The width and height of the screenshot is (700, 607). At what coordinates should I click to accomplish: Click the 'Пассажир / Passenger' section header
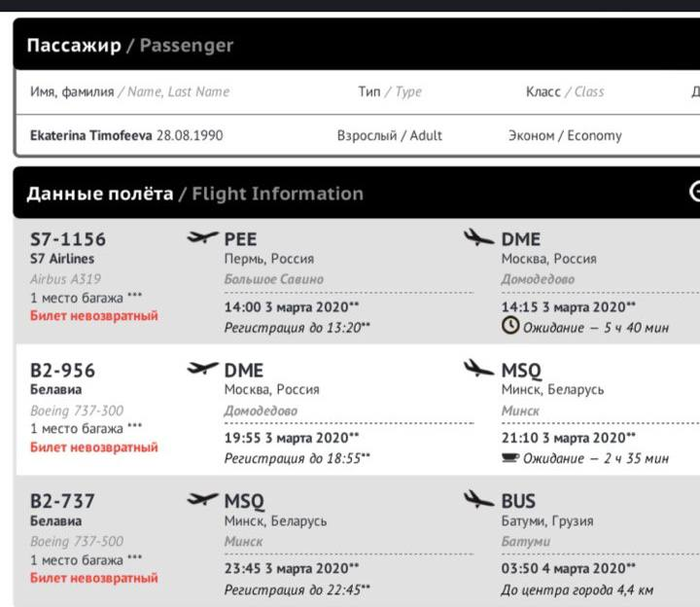coord(129,45)
